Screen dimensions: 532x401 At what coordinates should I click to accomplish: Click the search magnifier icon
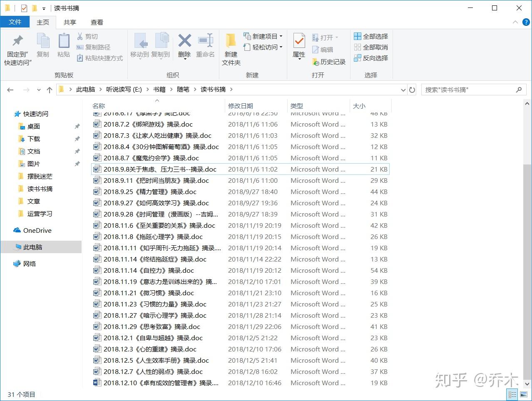519,90
